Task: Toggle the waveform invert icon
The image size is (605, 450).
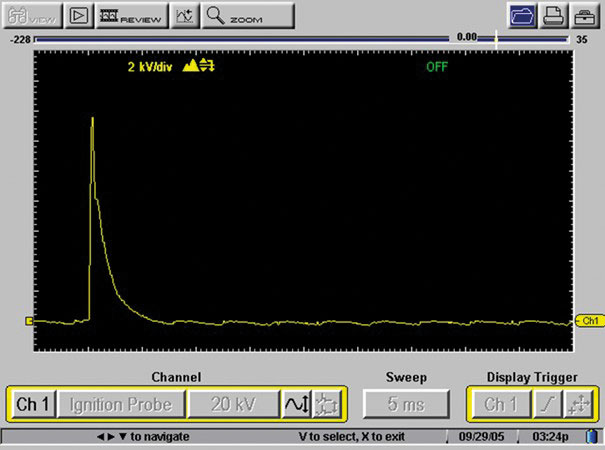Action: [296, 404]
